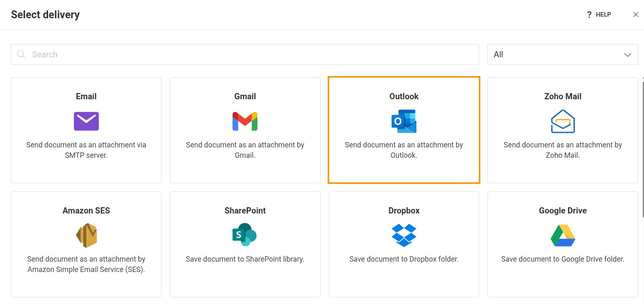Click the Zoho Mail envelope icon
The height and width of the screenshot is (304, 644).
pos(563,121)
